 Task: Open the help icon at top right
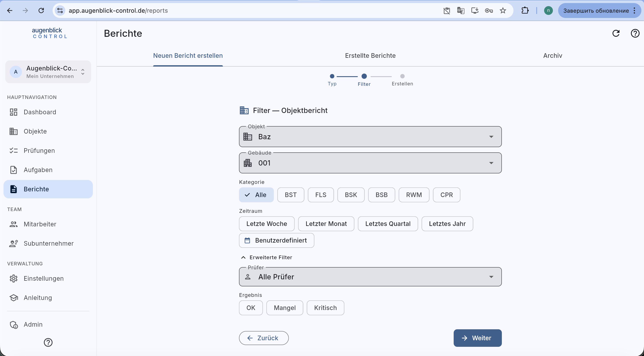635,33
